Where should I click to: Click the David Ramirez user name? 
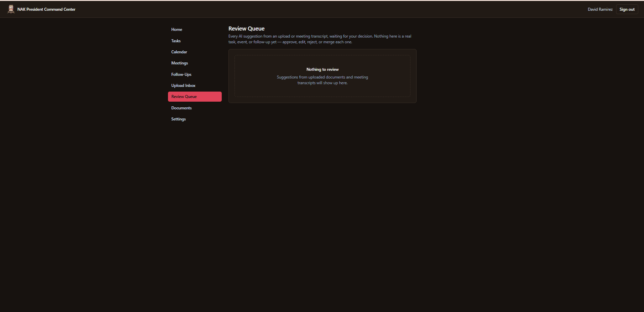(600, 9)
